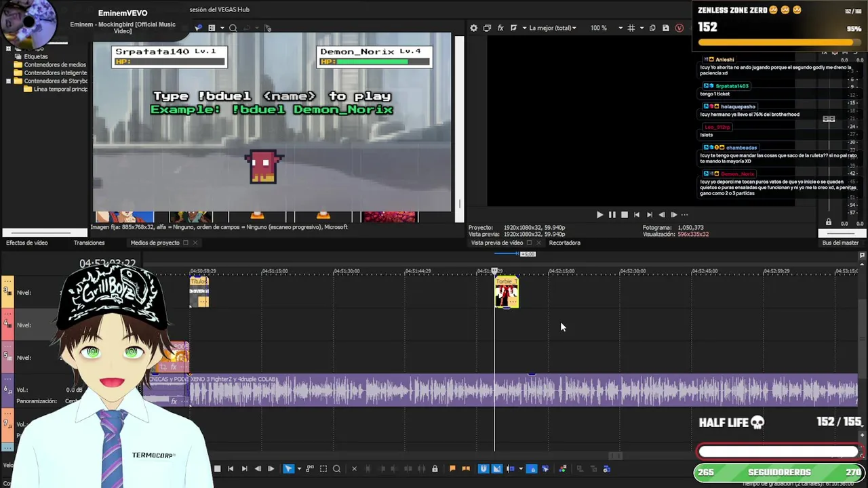Select Medios de proyecto tab

155,243
